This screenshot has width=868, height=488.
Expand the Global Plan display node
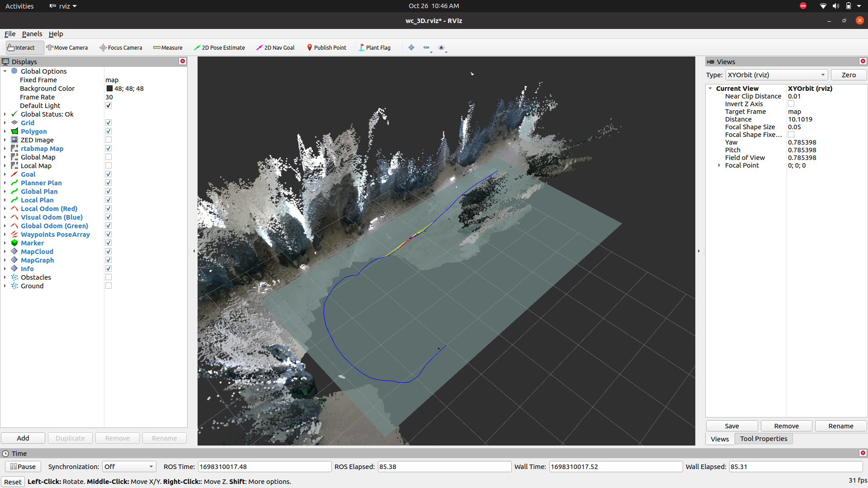5,191
